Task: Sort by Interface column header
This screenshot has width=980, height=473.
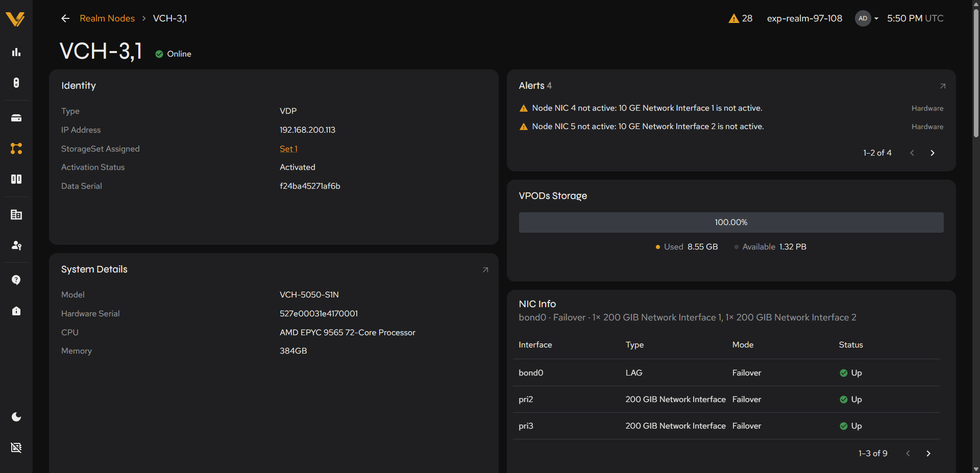Action: tap(535, 345)
